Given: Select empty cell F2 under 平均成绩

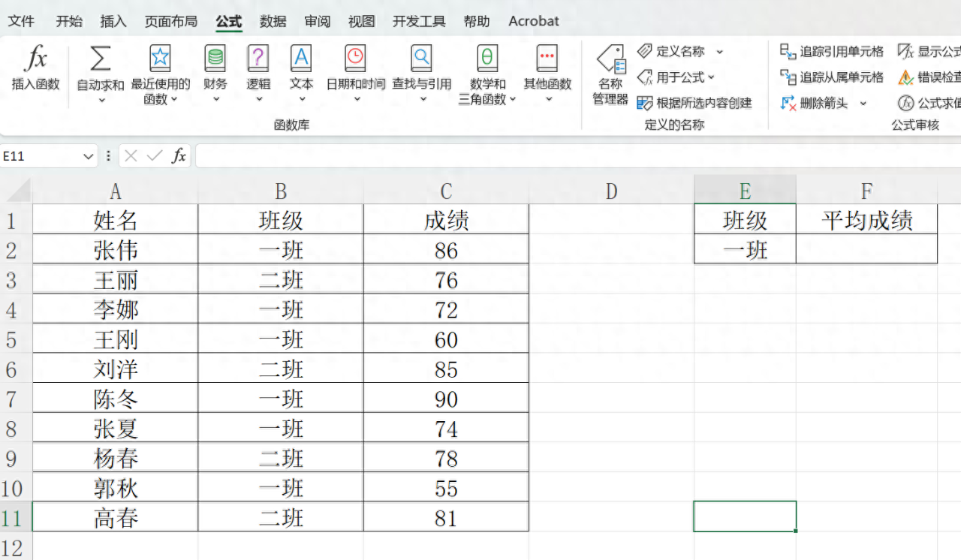Looking at the screenshot, I should [x=867, y=250].
